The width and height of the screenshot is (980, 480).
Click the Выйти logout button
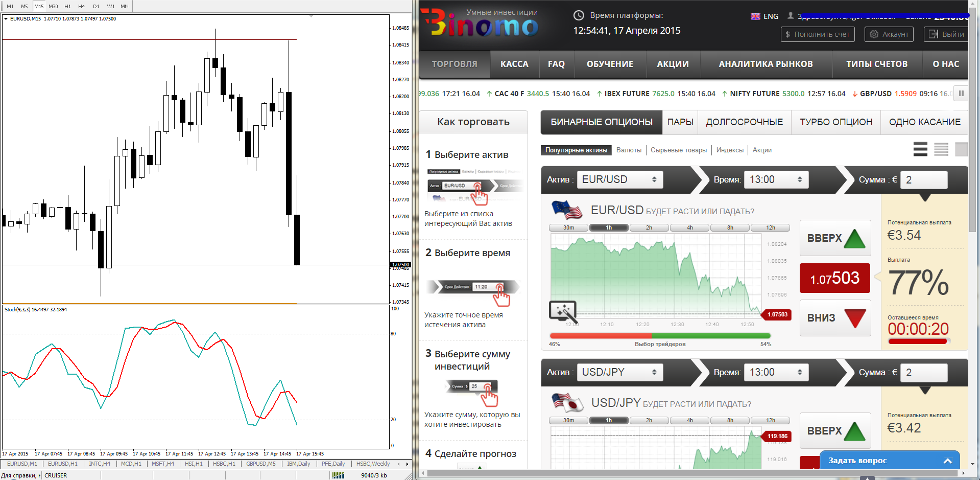pos(946,34)
